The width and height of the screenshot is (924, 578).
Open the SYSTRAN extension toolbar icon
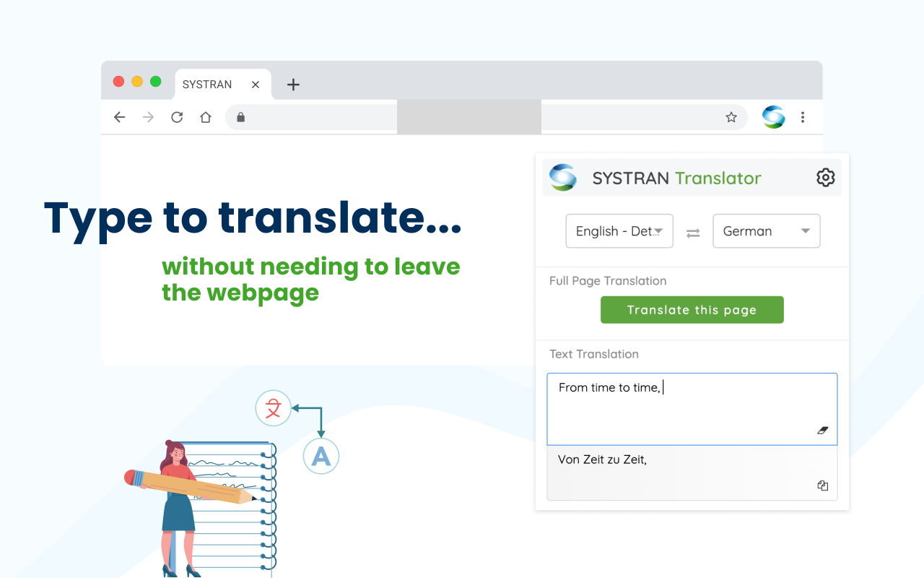pyautogui.click(x=773, y=117)
